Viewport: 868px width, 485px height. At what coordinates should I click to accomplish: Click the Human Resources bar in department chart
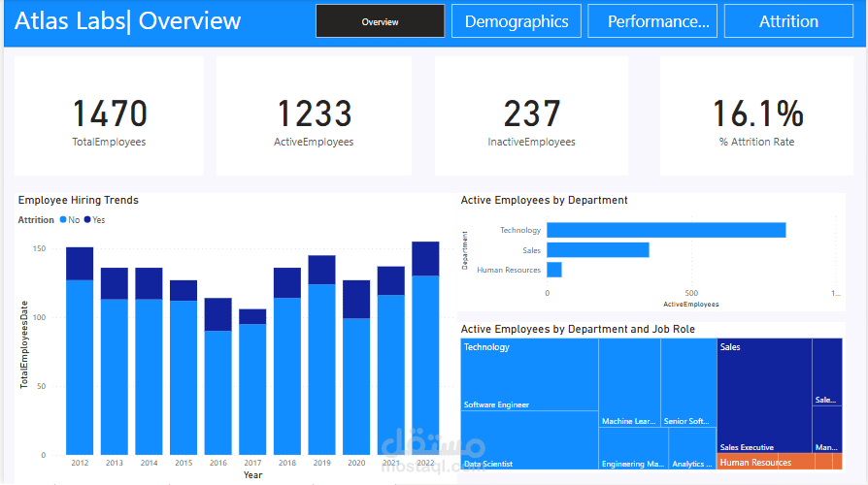point(553,270)
